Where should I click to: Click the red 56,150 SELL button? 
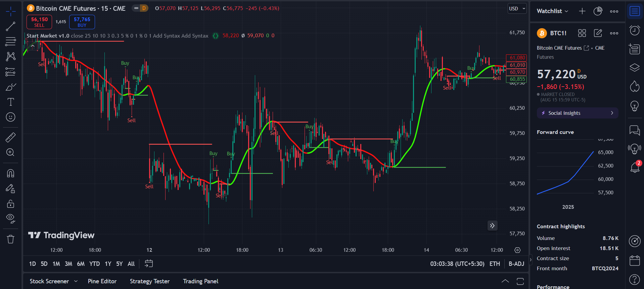tap(39, 22)
